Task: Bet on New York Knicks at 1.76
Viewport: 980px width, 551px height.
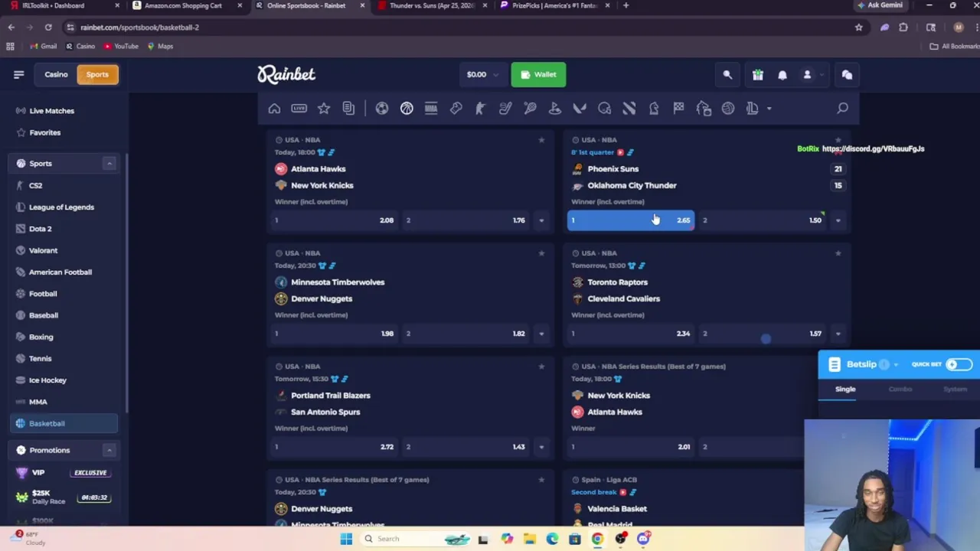Action: pos(466,220)
